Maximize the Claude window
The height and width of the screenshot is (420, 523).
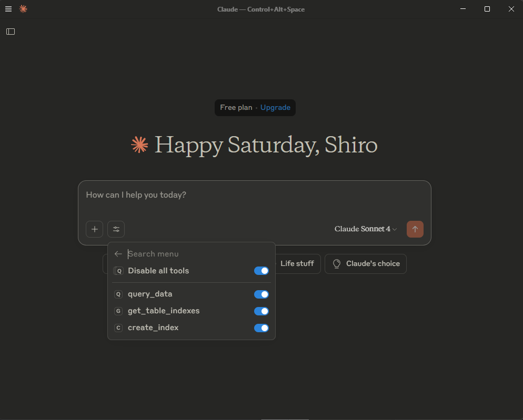[x=487, y=9]
